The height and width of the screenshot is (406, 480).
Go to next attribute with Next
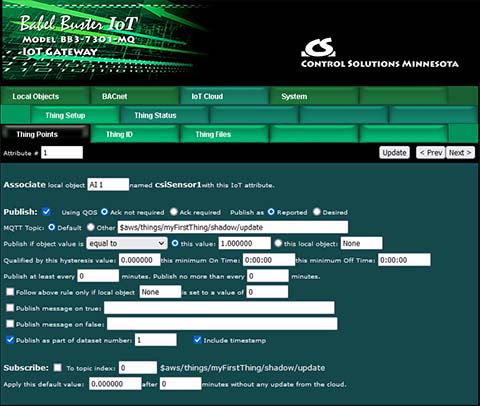(x=460, y=153)
